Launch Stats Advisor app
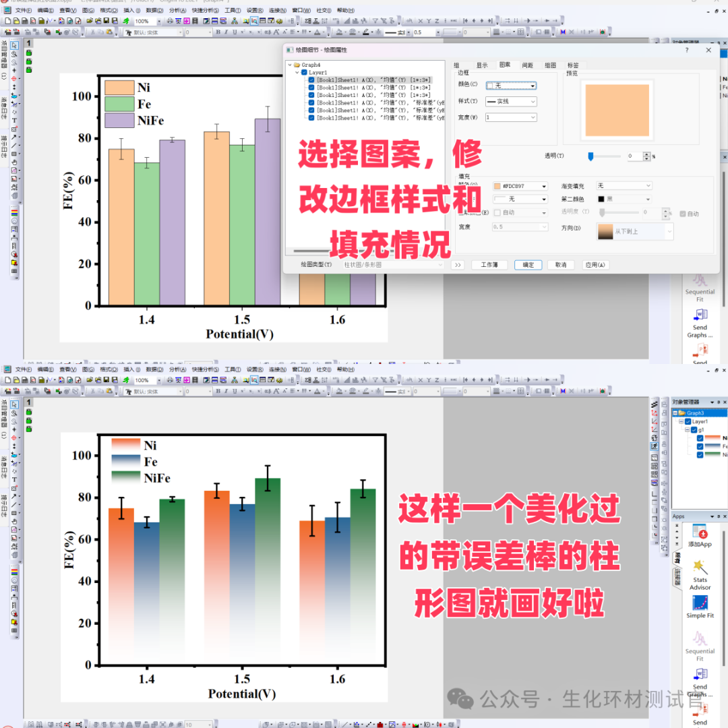The height and width of the screenshot is (728, 728). (x=700, y=575)
